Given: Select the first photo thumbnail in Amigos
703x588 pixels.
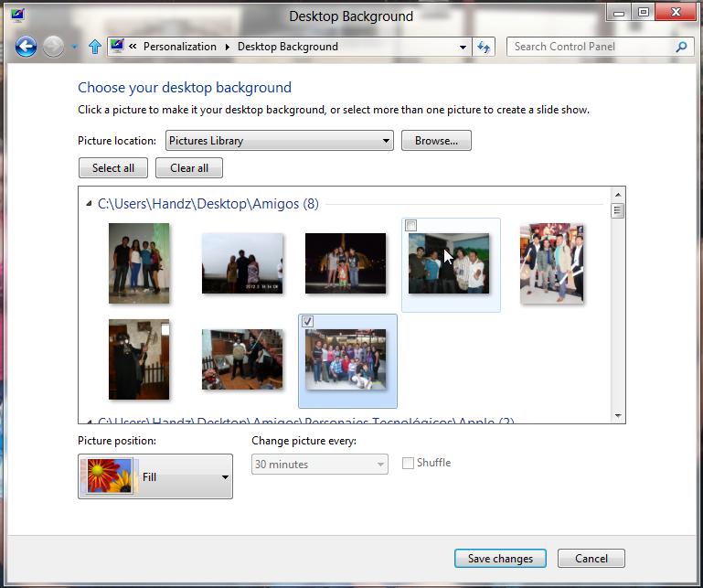Looking at the screenshot, I should 139,263.
